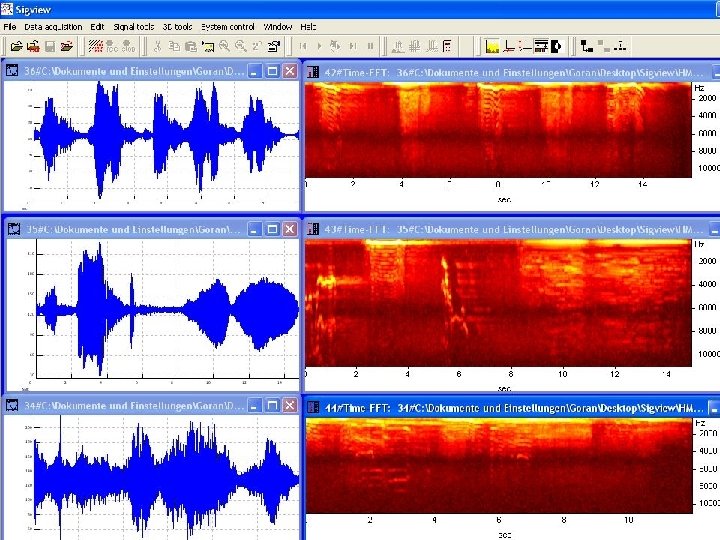Open the Edit menu
720x540 pixels.
pos(97,27)
